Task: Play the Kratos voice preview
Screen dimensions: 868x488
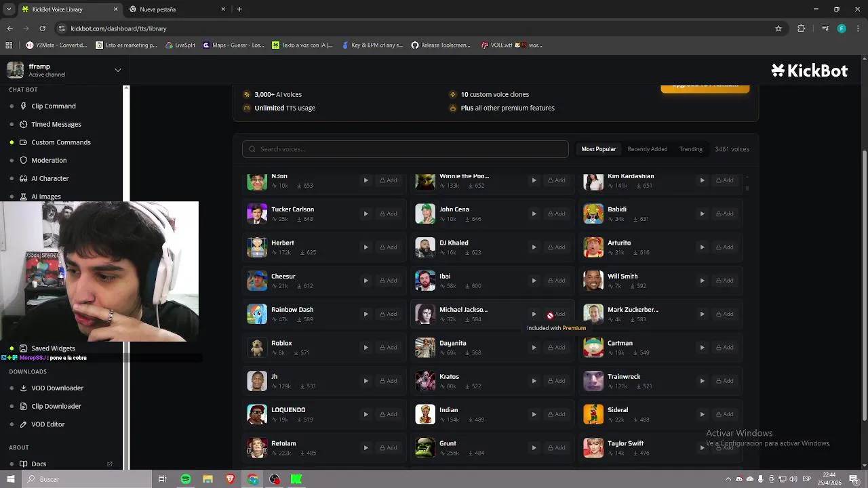Action: pos(534,380)
